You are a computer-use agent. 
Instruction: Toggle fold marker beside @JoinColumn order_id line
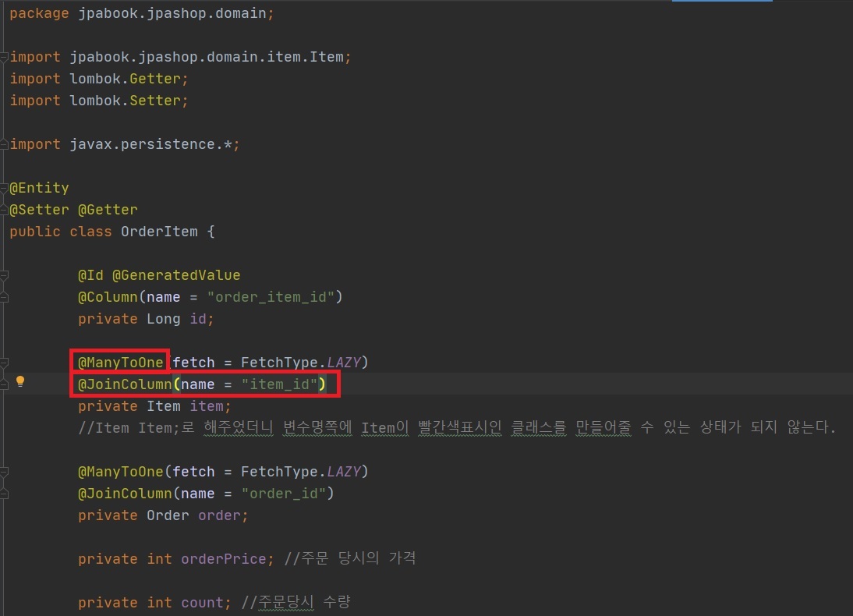click(4, 494)
